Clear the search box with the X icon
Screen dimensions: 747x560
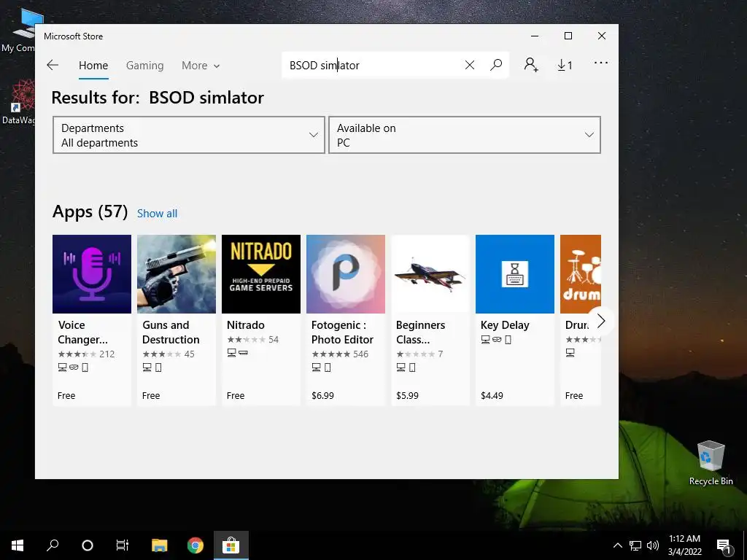click(470, 65)
